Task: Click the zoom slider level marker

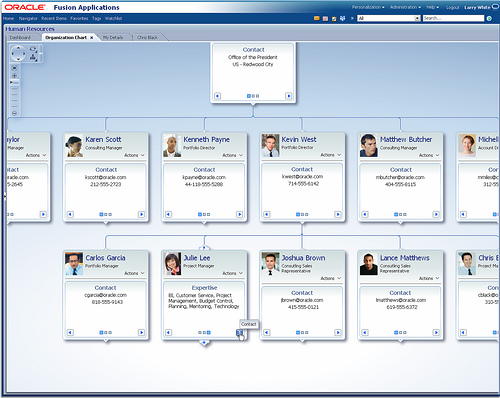Action: click(x=14, y=82)
